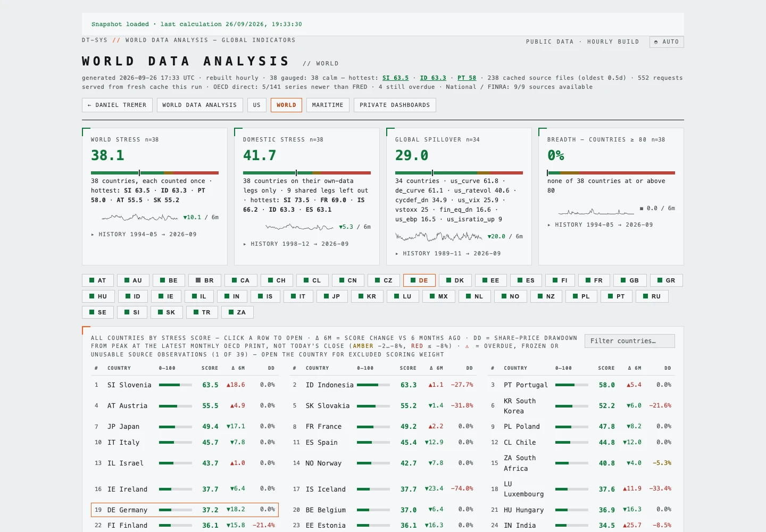Select the JP country chip
The height and width of the screenshot is (532, 766).
tap(332, 296)
